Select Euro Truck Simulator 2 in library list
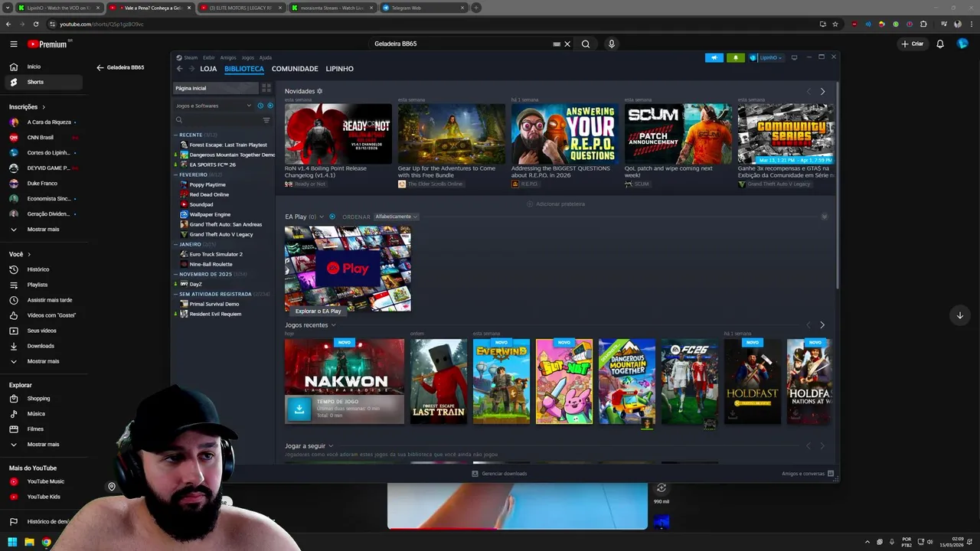The image size is (980, 551). (216, 254)
